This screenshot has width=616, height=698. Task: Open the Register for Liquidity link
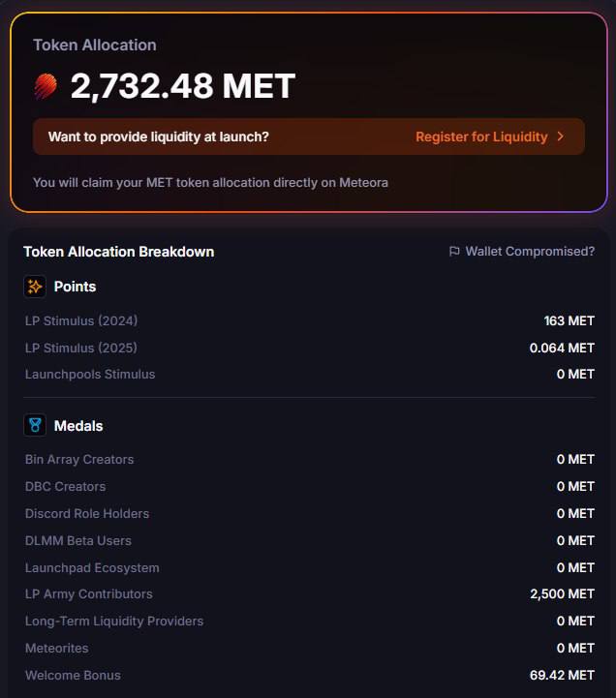[481, 137]
